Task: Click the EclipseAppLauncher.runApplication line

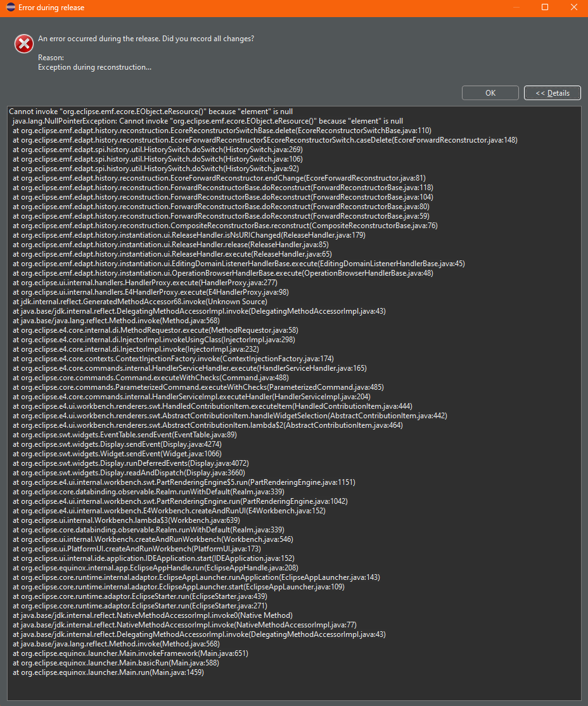Action: (x=196, y=577)
